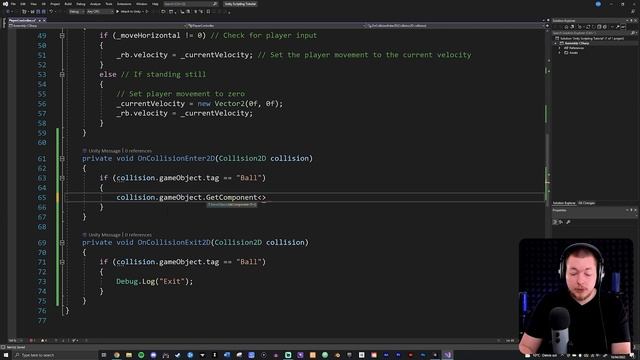Image resolution: width=640 pixels, height=360 pixels.
Task: Click the Visual Studio taskbar icon
Action: click(447, 355)
